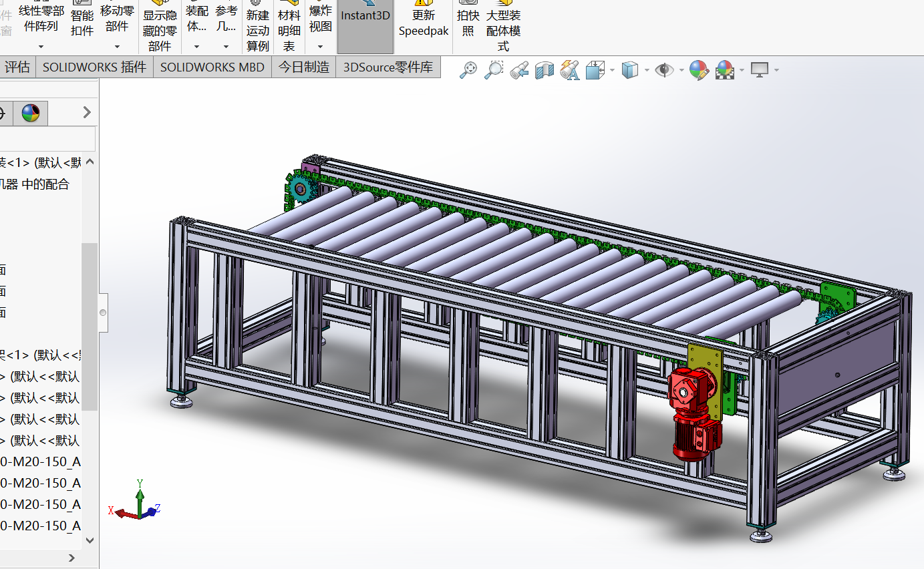
Task: Open the View Settings dropdown arrow
Action: tap(776, 70)
